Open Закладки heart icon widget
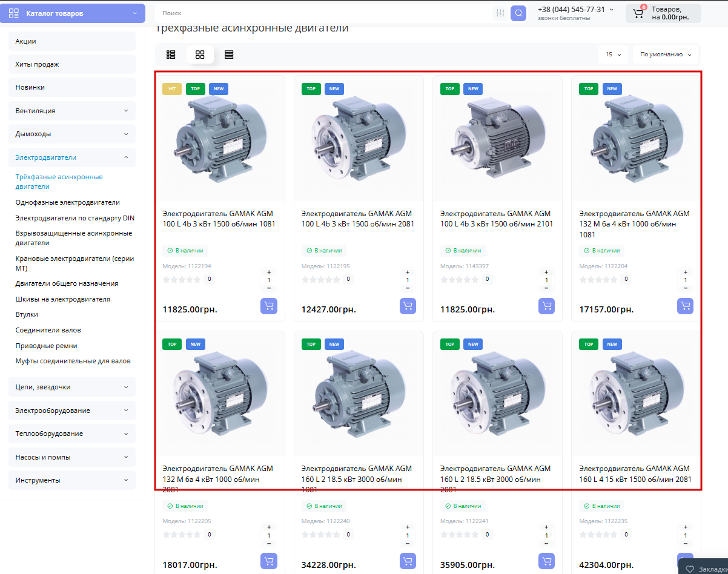Screen dimensions: 728x574 click(689, 569)
